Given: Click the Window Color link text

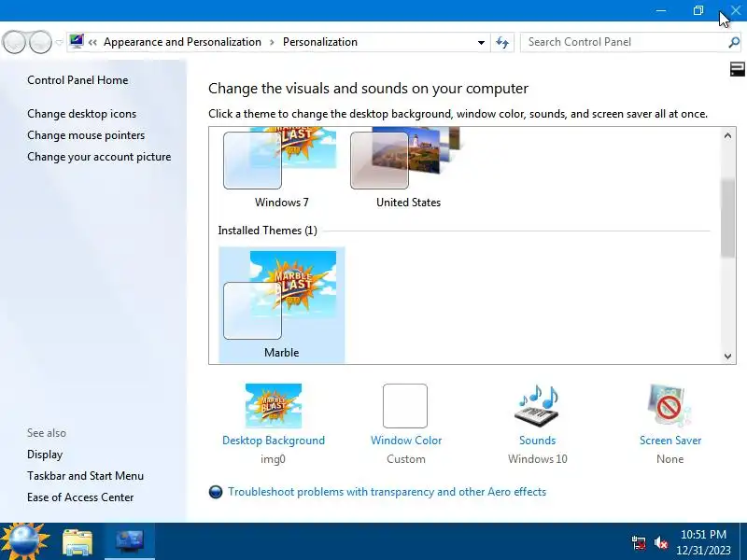Looking at the screenshot, I should pyautogui.click(x=406, y=441).
